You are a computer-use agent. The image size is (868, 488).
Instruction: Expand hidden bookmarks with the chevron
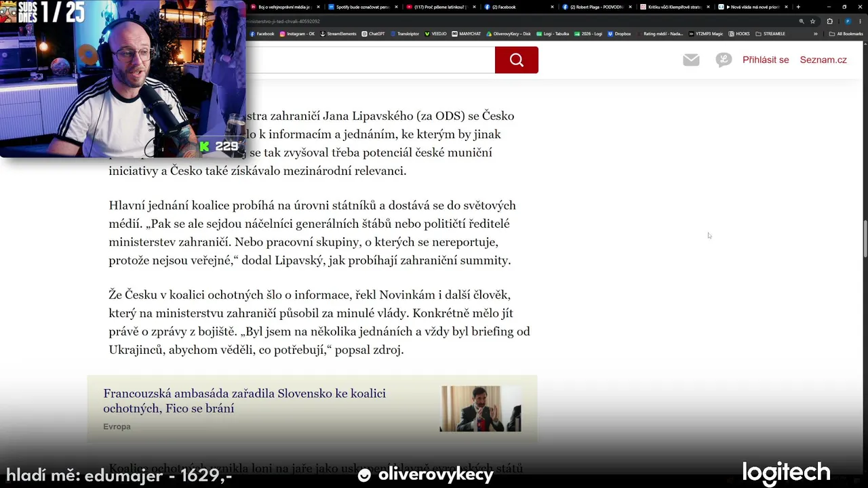pos(816,33)
